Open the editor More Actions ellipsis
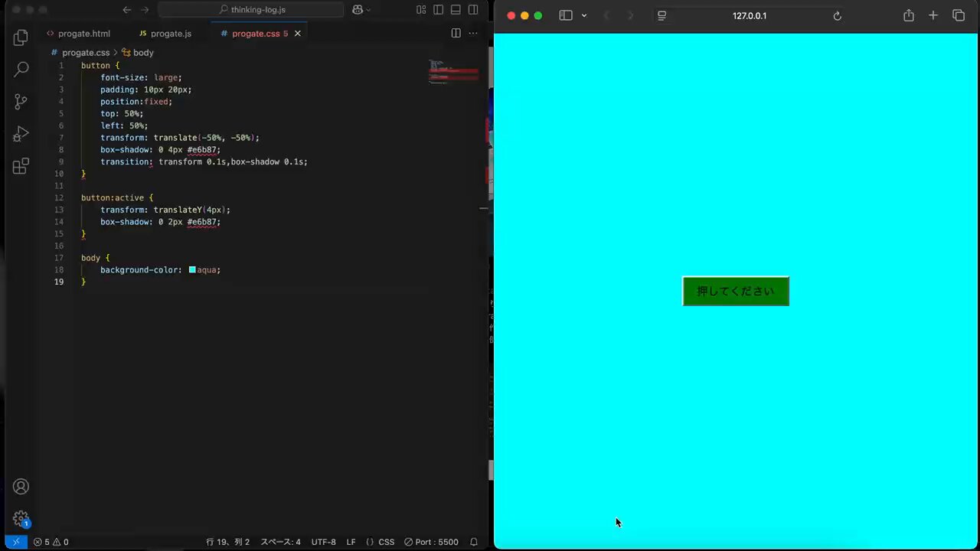 (473, 33)
